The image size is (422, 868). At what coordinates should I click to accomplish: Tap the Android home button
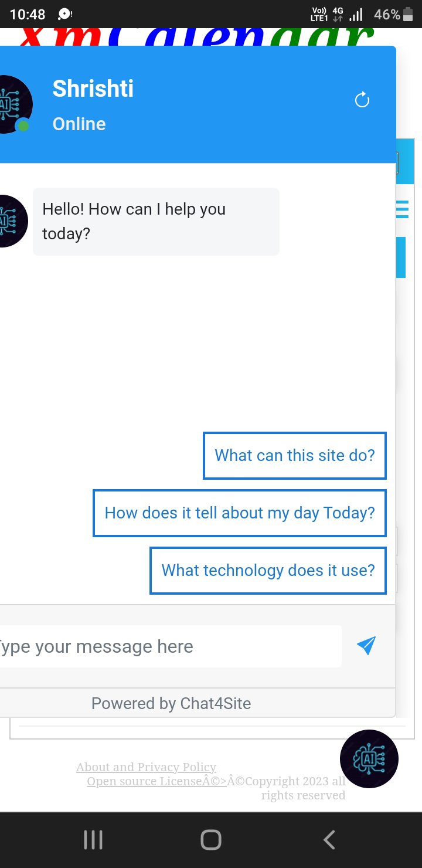(x=211, y=840)
